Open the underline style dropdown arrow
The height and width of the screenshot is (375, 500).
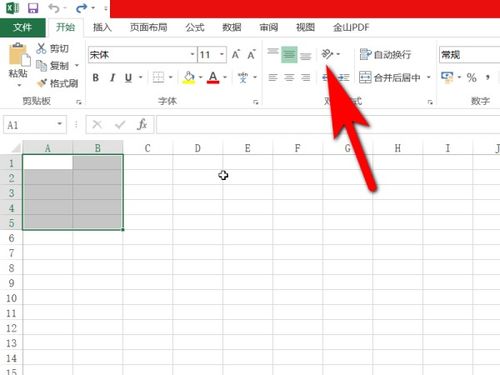click(x=141, y=77)
